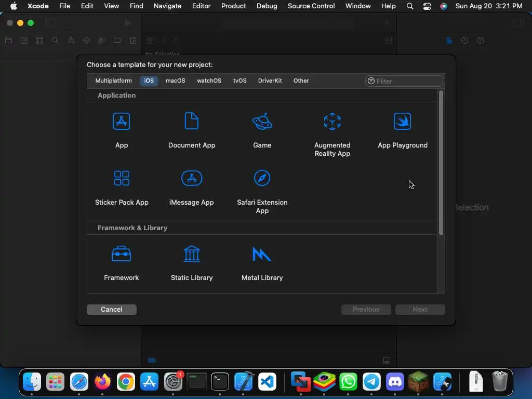Click the Filter search field
This screenshot has width=532, height=399.
click(x=404, y=81)
